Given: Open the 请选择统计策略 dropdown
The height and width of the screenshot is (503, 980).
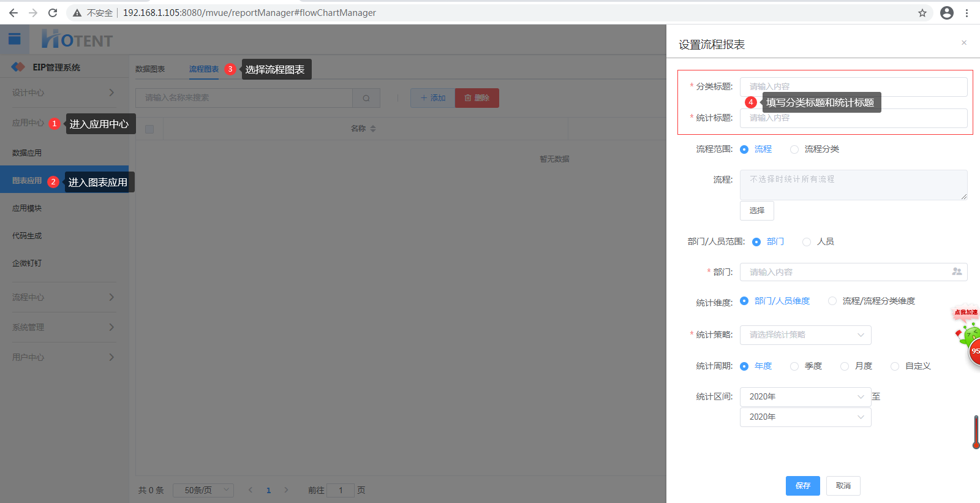Looking at the screenshot, I should pyautogui.click(x=805, y=335).
